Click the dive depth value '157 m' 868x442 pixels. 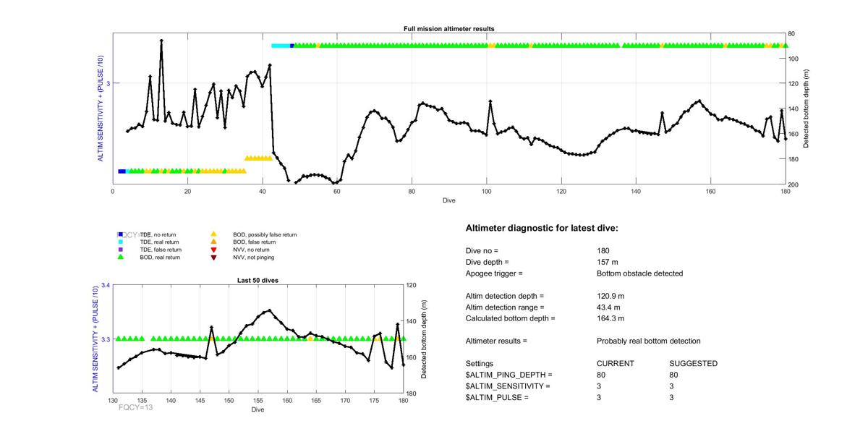point(609,262)
